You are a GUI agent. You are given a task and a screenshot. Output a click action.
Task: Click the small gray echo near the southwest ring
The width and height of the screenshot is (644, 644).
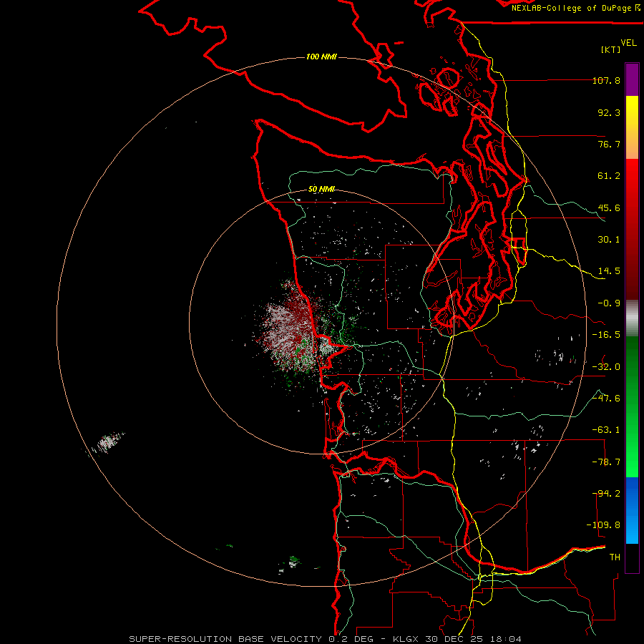click(107, 443)
